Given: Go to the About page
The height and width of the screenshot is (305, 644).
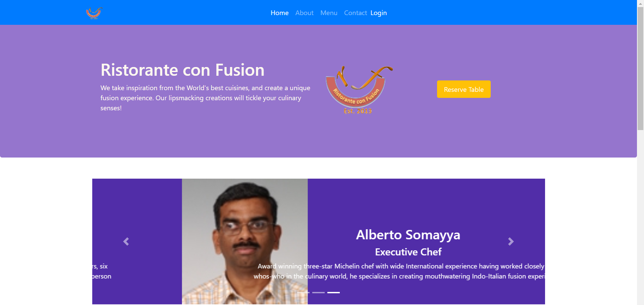Looking at the screenshot, I should pyautogui.click(x=304, y=13).
